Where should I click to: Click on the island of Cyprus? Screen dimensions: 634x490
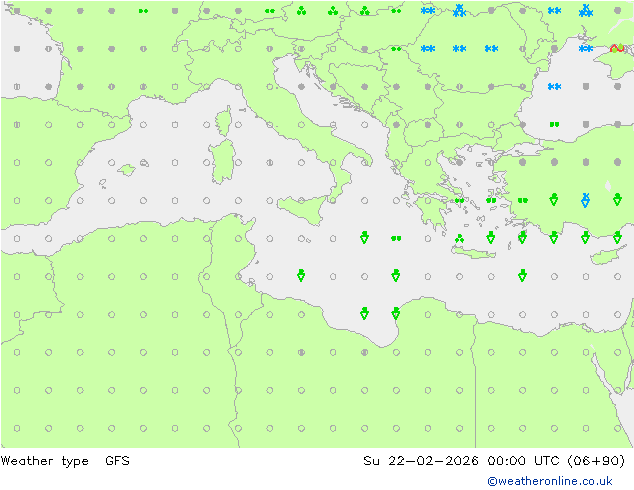point(606,256)
